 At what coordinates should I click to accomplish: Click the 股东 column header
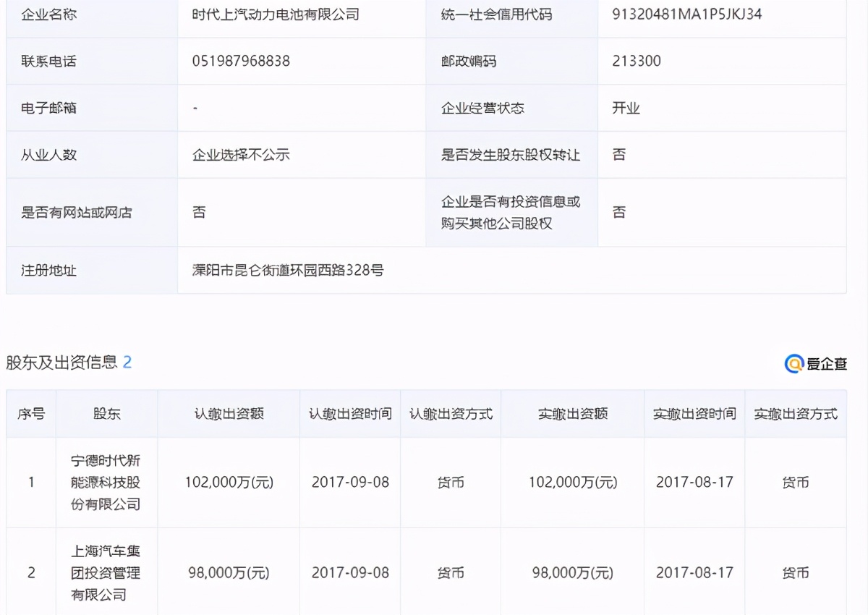pos(107,414)
